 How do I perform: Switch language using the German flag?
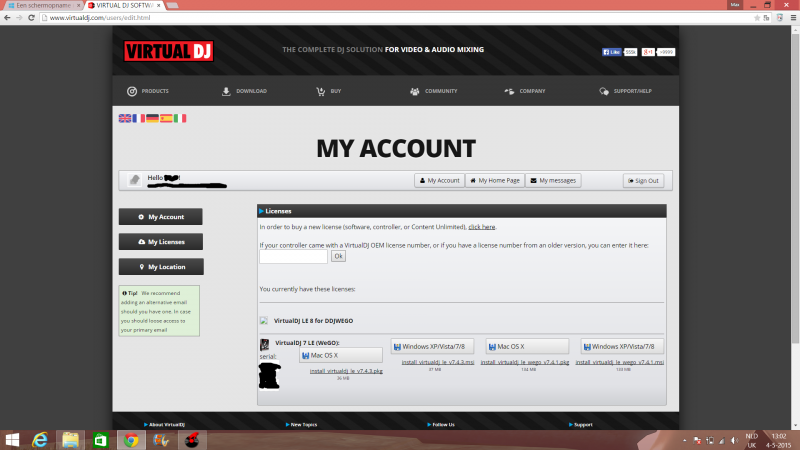[x=152, y=118]
